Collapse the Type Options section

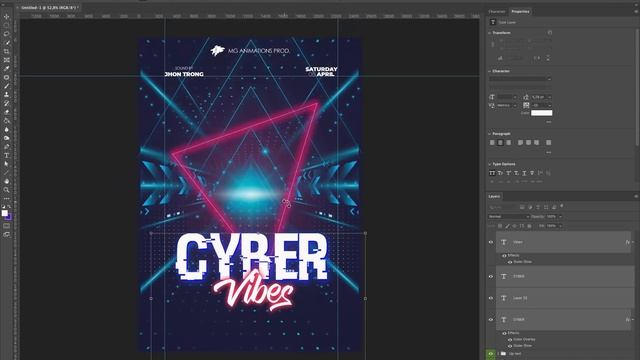[x=490, y=164]
